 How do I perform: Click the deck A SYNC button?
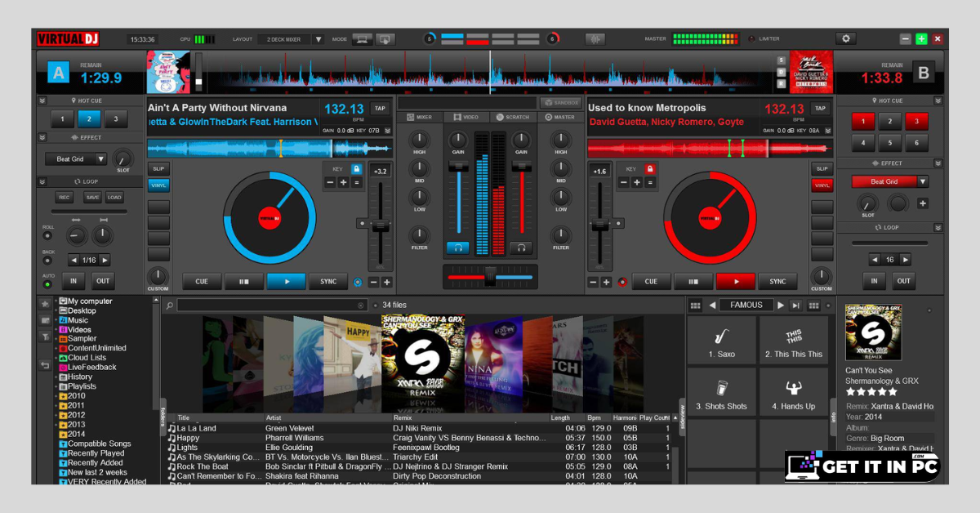coord(328,282)
